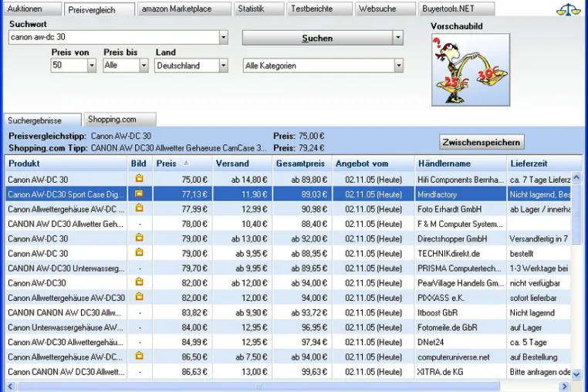Select row Canon CANON AW DC30 Allwett...
The height and width of the screenshot is (392, 588).
click(288, 372)
